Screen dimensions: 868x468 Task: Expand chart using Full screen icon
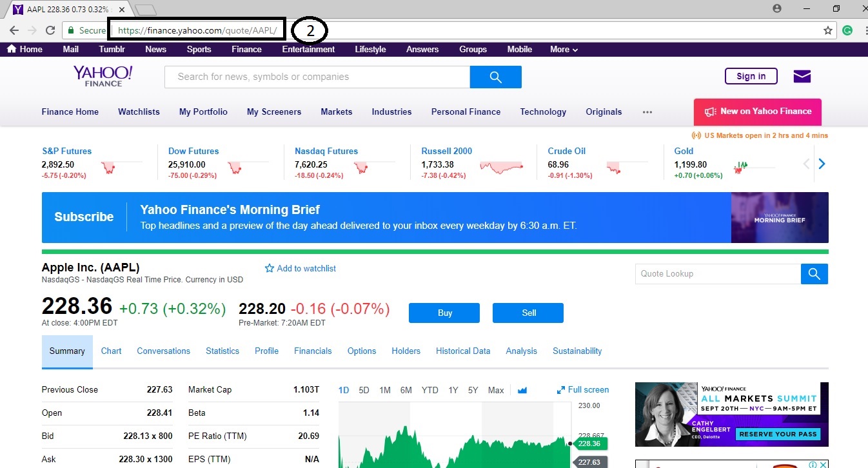560,390
